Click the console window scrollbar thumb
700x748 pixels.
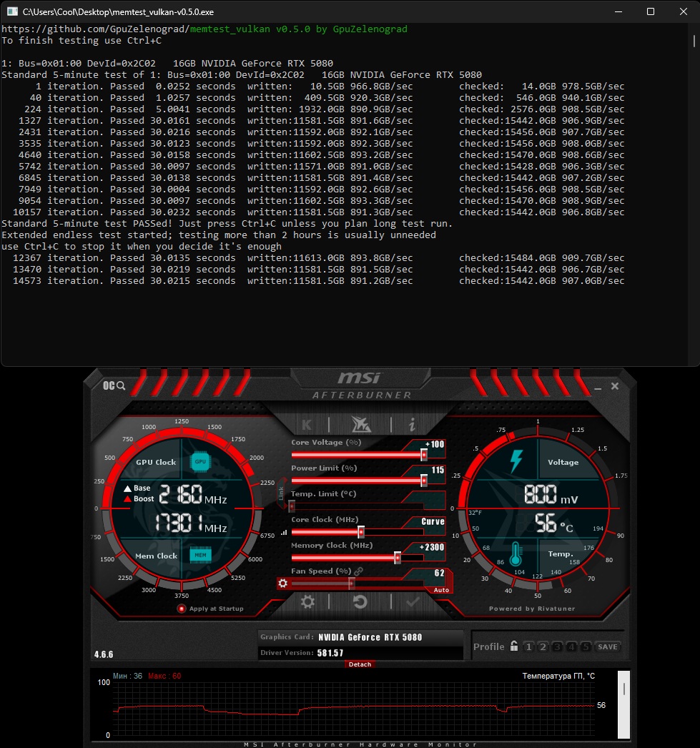[694, 41]
